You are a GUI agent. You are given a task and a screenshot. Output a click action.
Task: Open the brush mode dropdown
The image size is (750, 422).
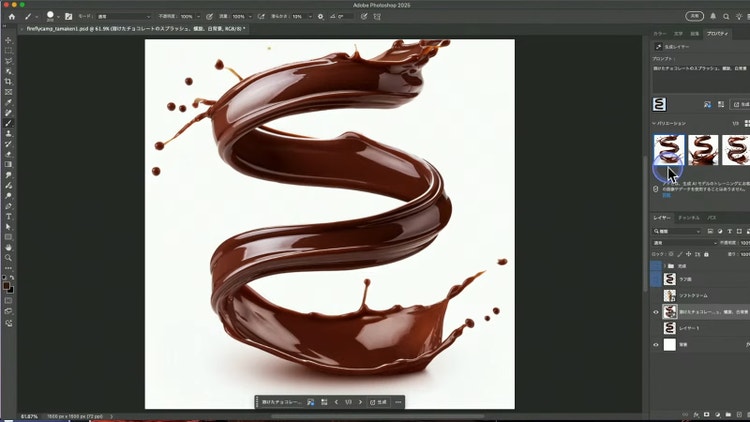[123, 16]
